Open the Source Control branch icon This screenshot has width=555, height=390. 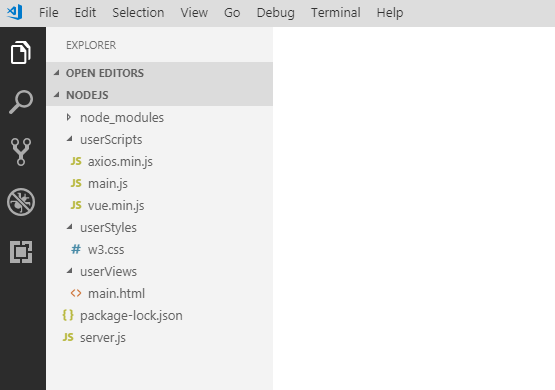(21, 152)
